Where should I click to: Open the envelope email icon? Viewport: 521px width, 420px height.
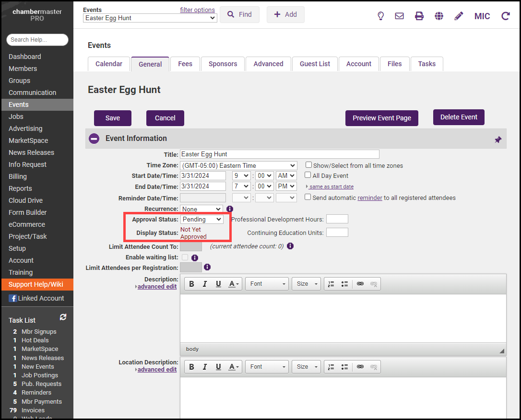(x=399, y=16)
